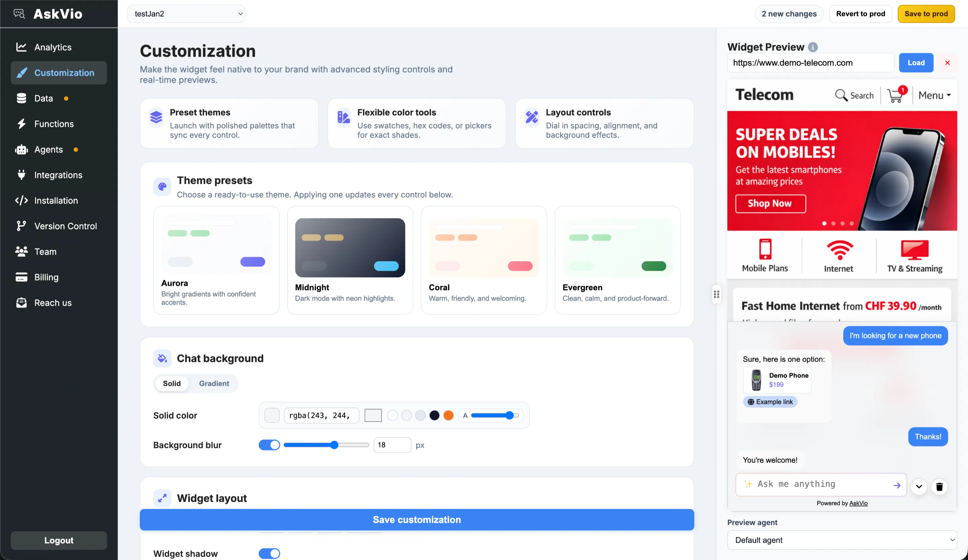The height and width of the screenshot is (560, 968).
Task: Open Version Control from sidebar
Action: [x=65, y=226]
